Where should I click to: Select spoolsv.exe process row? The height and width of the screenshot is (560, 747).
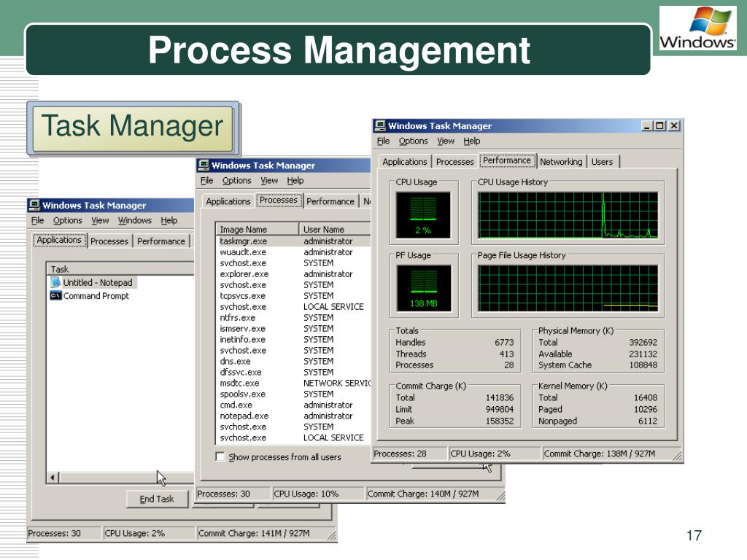tap(293, 394)
